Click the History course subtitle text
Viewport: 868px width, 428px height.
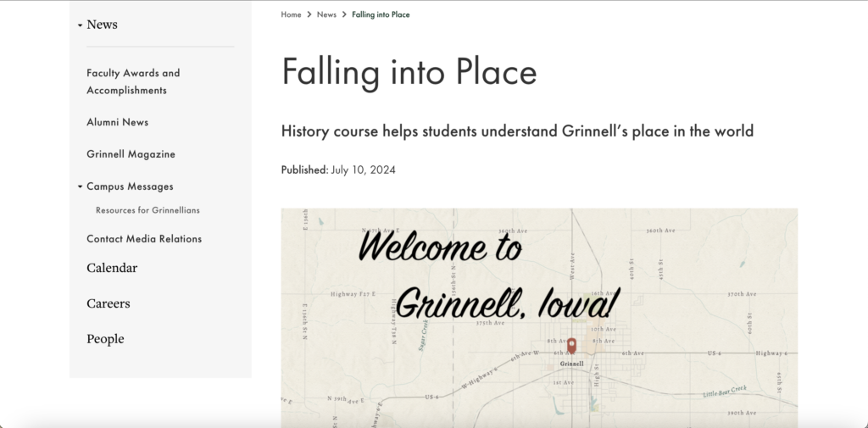pyautogui.click(x=517, y=131)
